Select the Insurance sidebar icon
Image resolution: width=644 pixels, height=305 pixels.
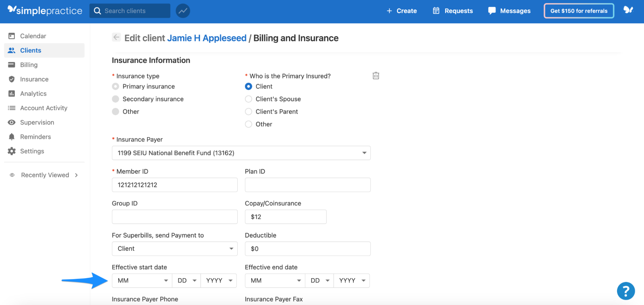click(x=34, y=79)
